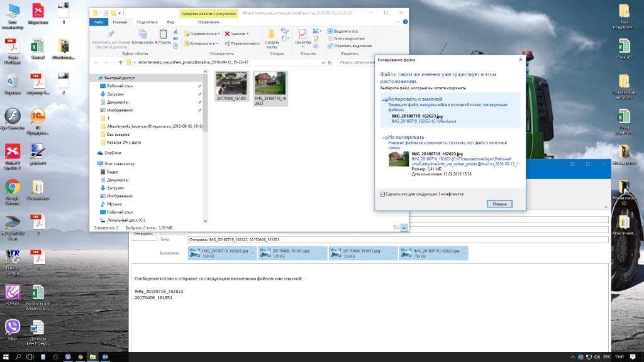Open the address bar history dropdown arrow

click(x=323, y=62)
